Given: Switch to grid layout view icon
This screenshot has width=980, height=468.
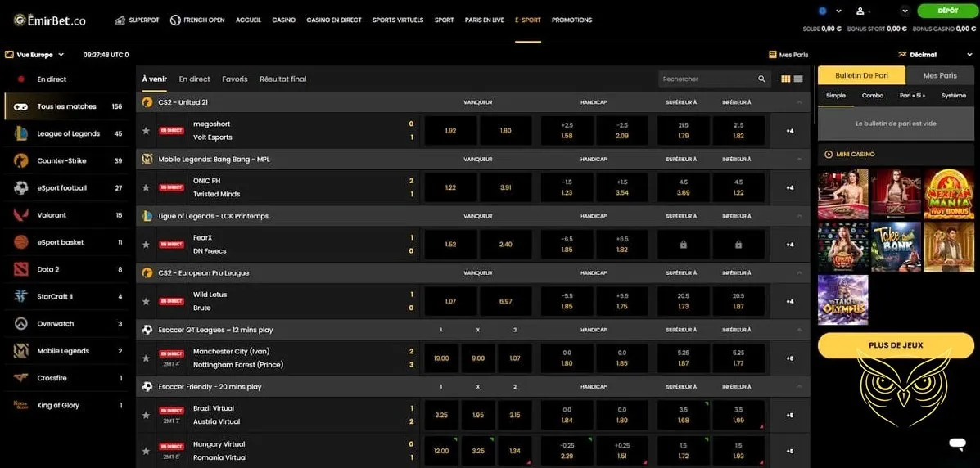Looking at the screenshot, I should click(786, 79).
